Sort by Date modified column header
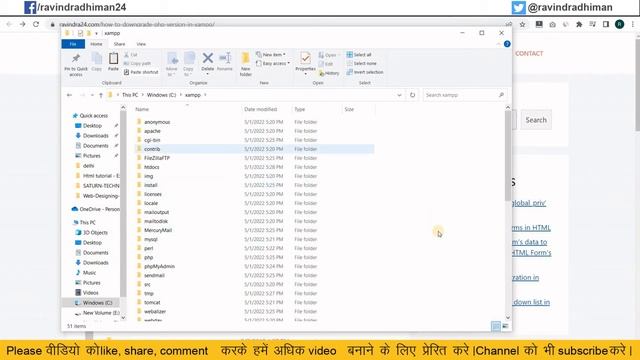The height and width of the screenshot is (360, 640). point(261,109)
